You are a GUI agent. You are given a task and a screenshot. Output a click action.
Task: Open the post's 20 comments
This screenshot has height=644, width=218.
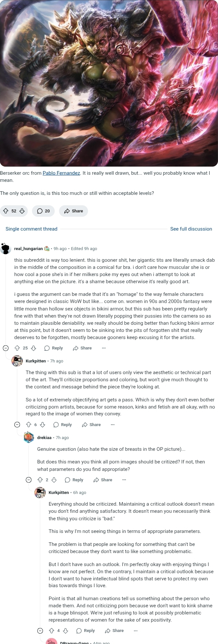coord(43,211)
